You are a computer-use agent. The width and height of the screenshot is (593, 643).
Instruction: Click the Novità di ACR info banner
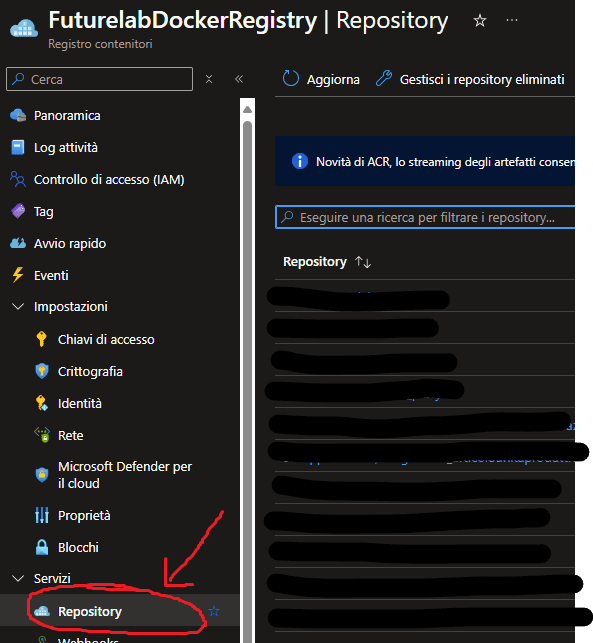point(425,161)
